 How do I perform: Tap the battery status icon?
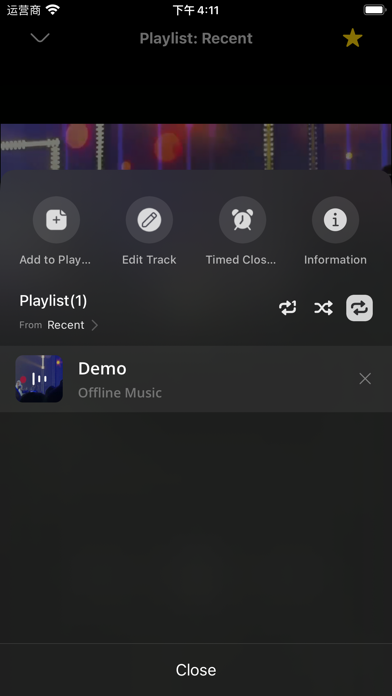pos(375,10)
